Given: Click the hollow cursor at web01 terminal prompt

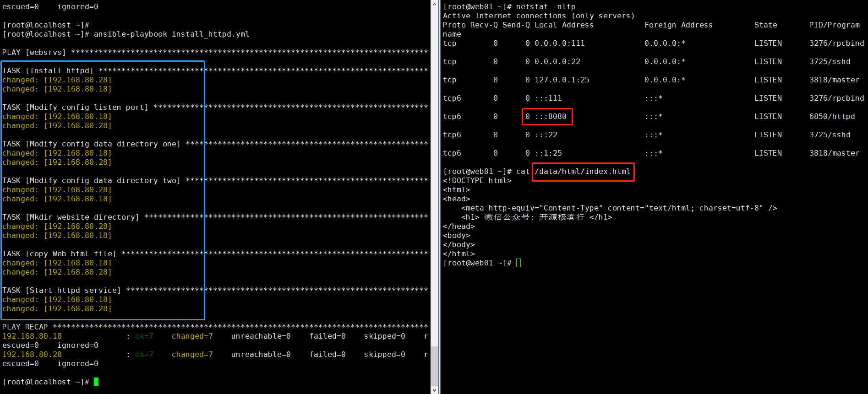Looking at the screenshot, I should point(519,263).
